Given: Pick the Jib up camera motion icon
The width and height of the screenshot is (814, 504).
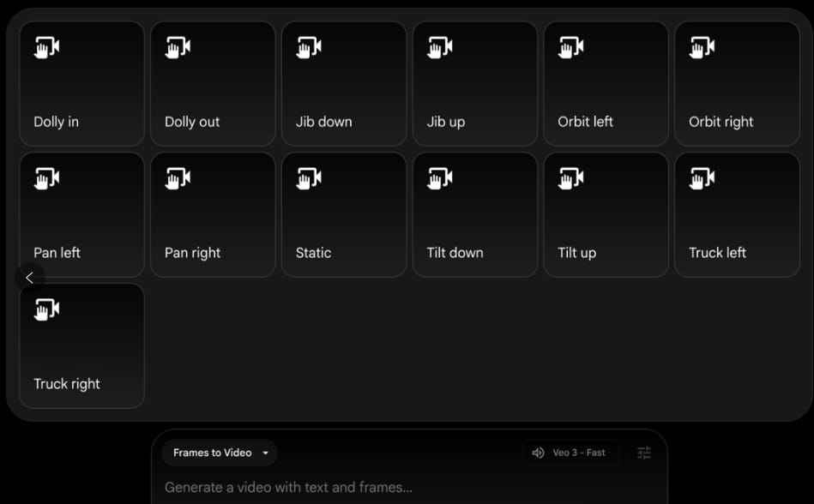Looking at the screenshot, I should [x=440, y=47].
